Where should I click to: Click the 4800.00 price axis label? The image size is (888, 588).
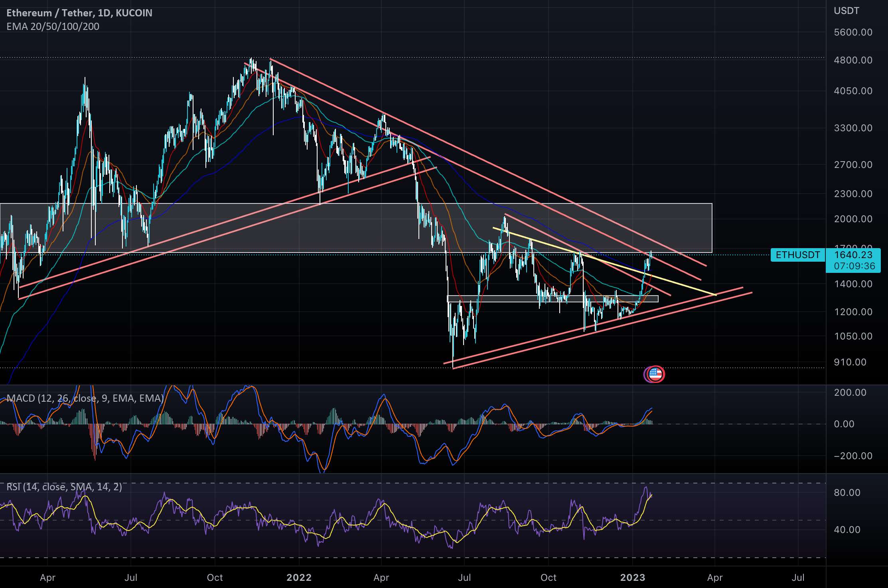point(853,60)
